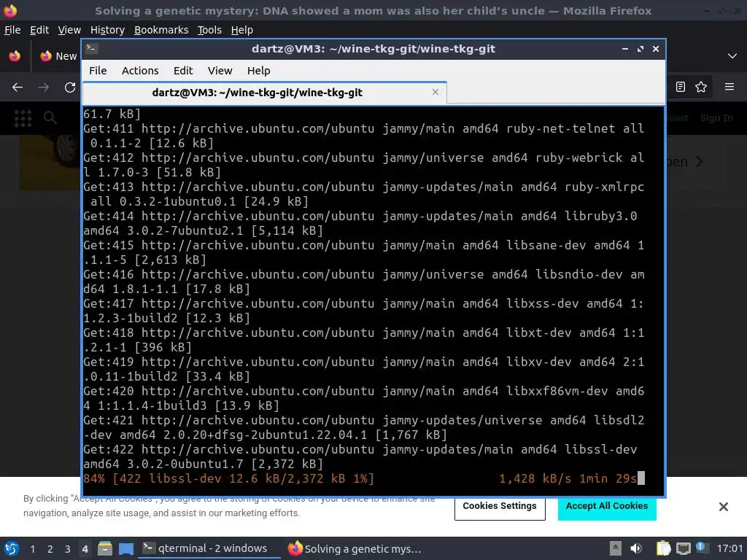This screenshot has height=560, width=747.
Task: Open the Help menu in qterminal
Action: tap(259, 71)
